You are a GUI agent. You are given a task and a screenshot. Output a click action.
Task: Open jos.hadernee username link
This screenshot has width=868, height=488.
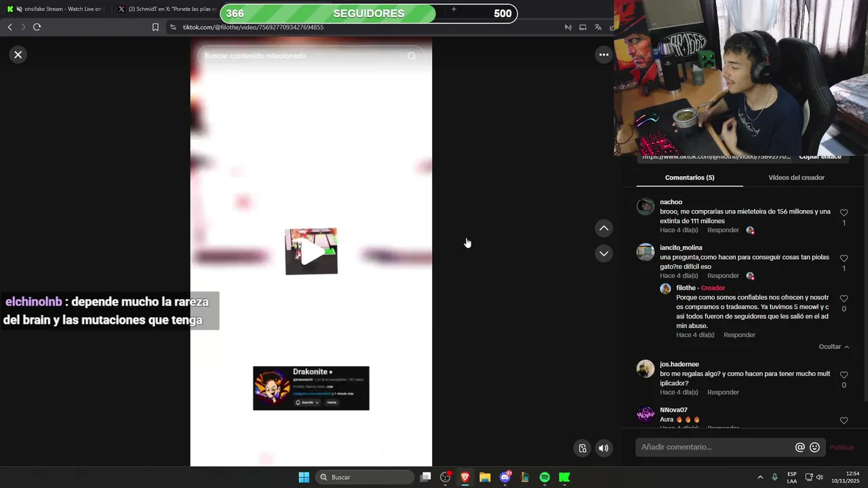pyautogui.click(x=679, y=365)
